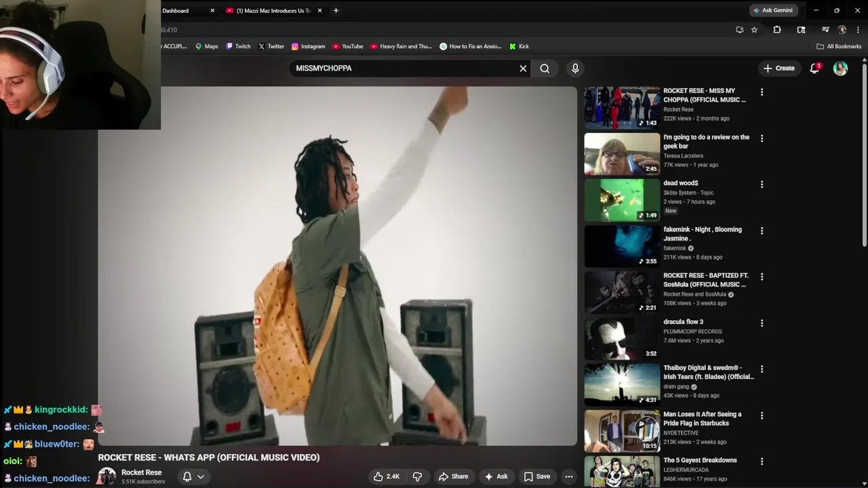Open The 5 Gayest Breakdowns video title

pos(700,460)
